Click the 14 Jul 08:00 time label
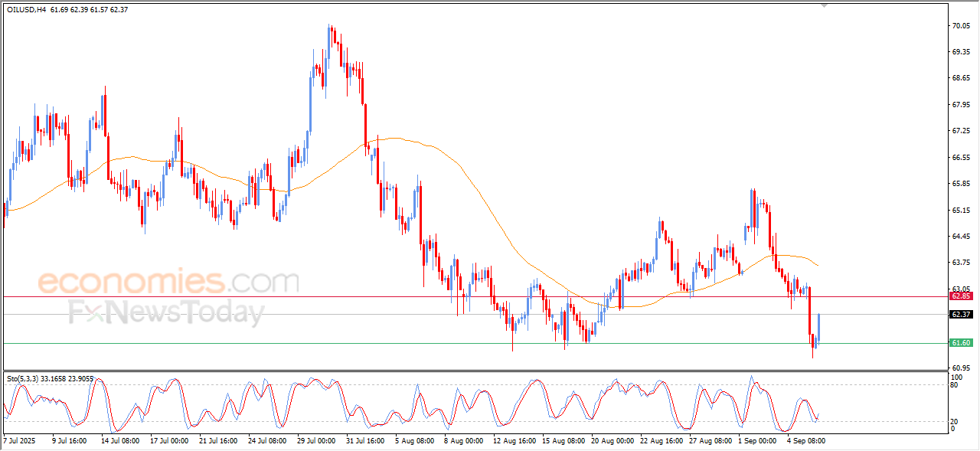This screenshot has width=980, height=451. pyautogui.click(x=120, y=442)
